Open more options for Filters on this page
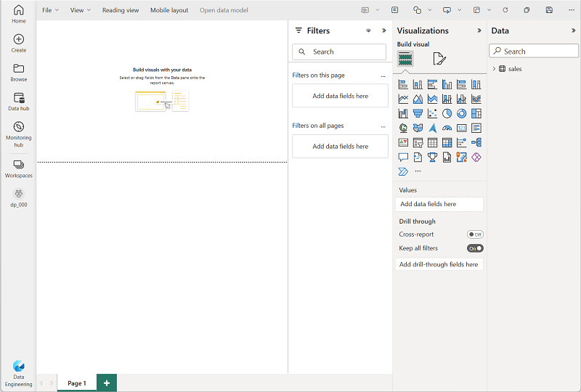This screenshot has height=392, width=581. (x=383, y=76)
